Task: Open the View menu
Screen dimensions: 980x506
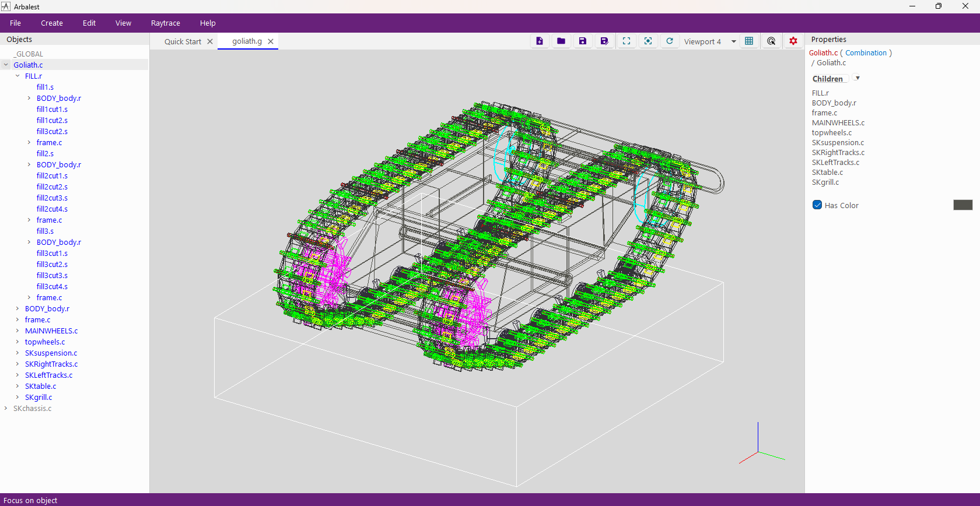Action: coord(124,23)
